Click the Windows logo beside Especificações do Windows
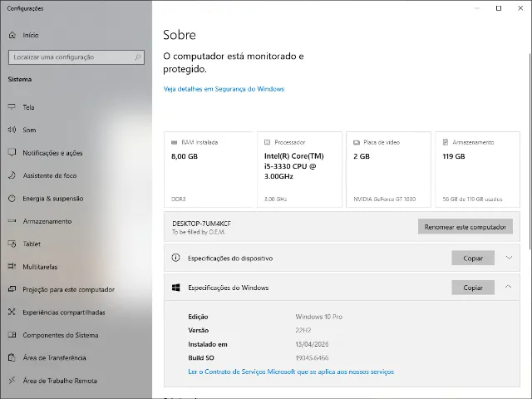532x399 pixels. pos(175,288)
